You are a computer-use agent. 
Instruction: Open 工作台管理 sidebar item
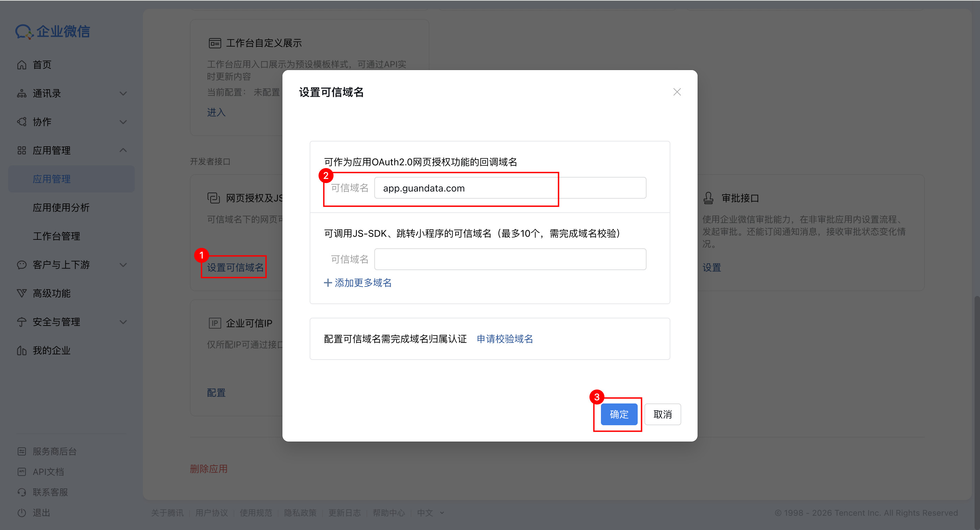click(56, 236)
